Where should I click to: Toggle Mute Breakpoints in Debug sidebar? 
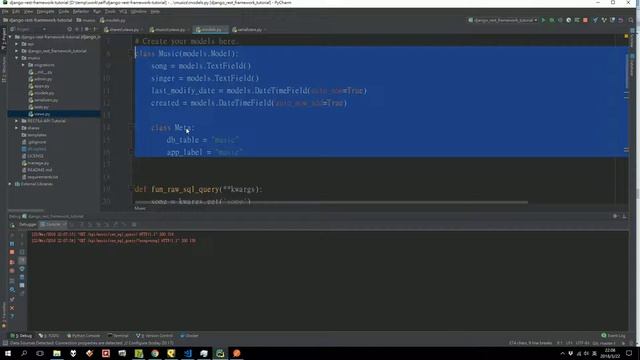[12, 271]
